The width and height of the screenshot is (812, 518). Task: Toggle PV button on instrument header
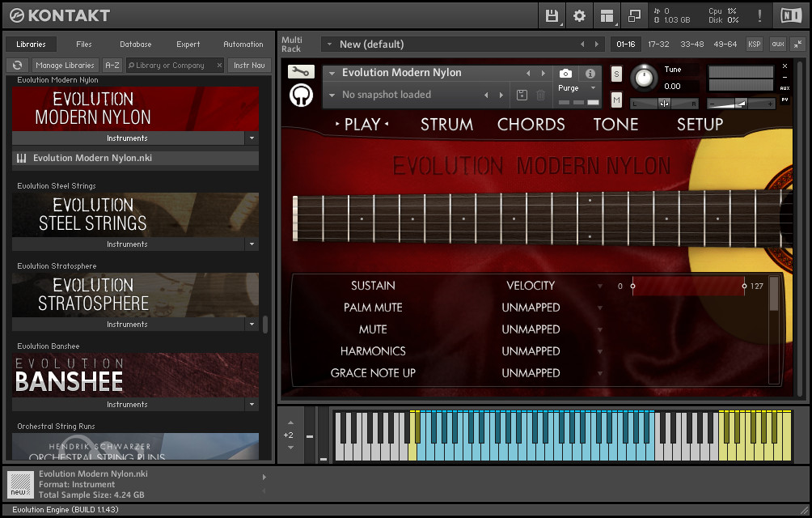785,100
